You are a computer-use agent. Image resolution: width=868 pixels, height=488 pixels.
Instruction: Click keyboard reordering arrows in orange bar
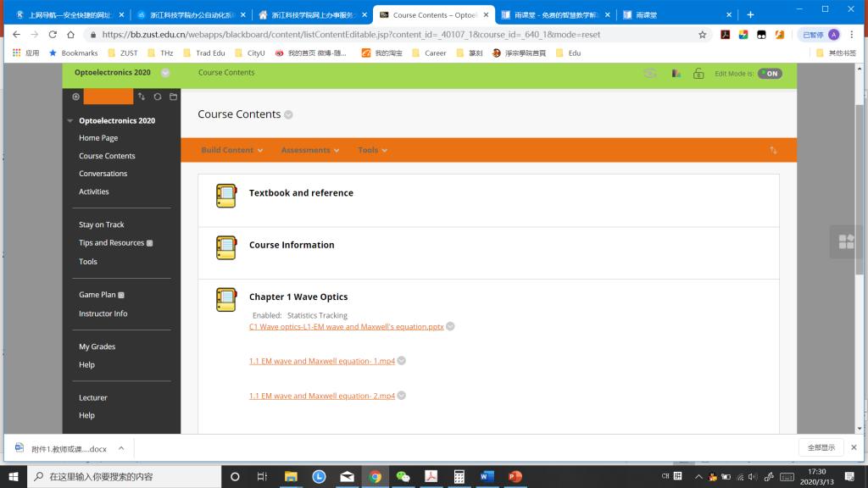773,150
